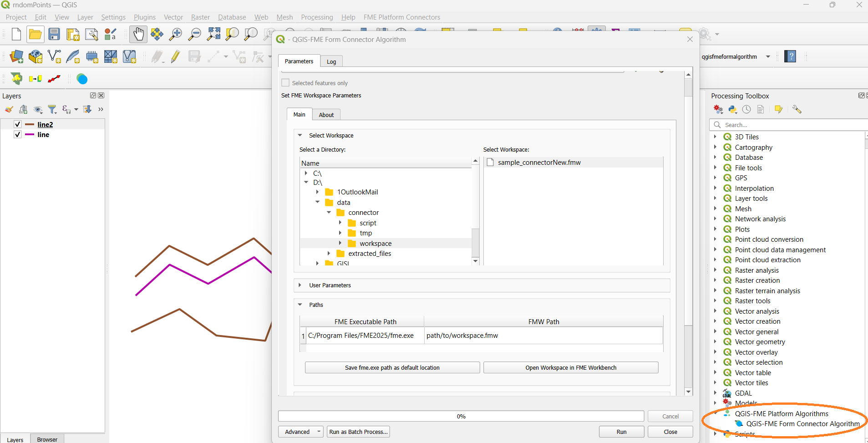868x443 pixels.
Task: Select sample_connectorNew.fmw workspace file
Action: pos(539,163)
